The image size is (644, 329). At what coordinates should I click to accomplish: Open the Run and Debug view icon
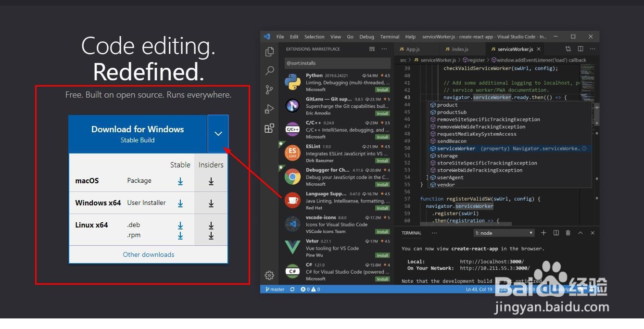click(269, 109)
